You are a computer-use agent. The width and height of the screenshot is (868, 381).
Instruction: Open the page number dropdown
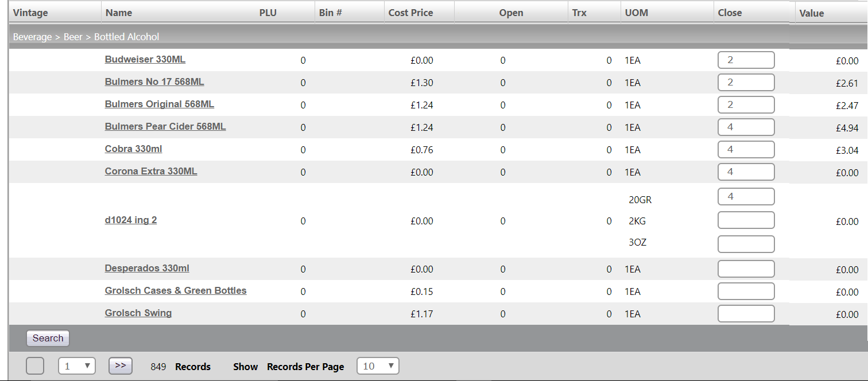[76, 366]
